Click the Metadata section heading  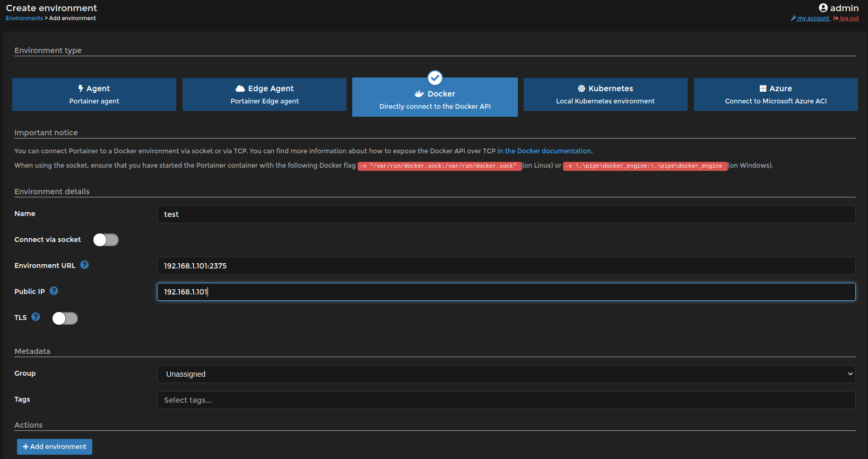click(x=32, y=351)
